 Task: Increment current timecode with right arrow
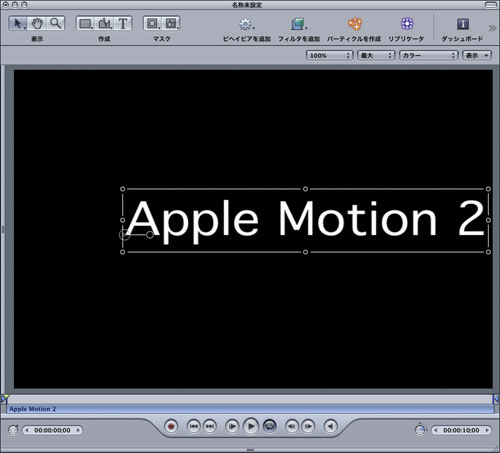pyautogui.click(x=78, y=430)
